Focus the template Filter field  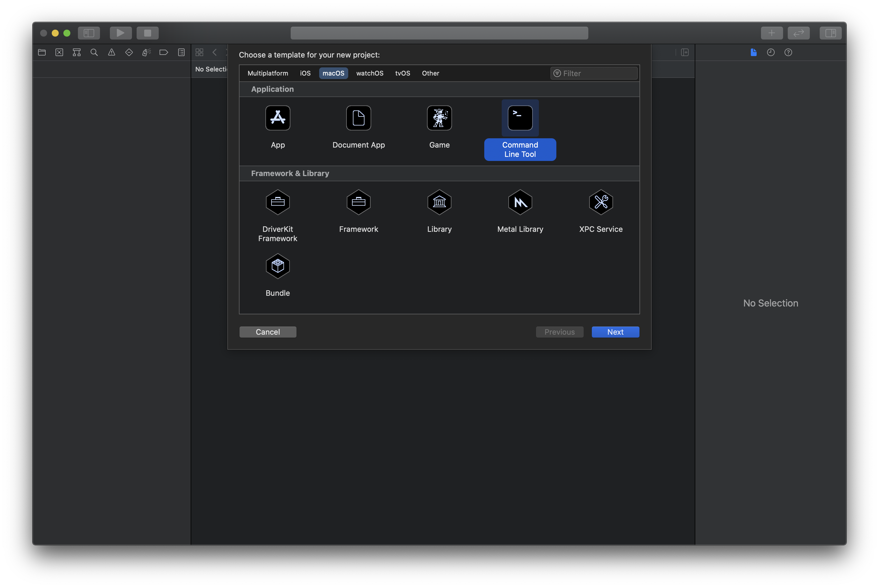pos(594,73)
